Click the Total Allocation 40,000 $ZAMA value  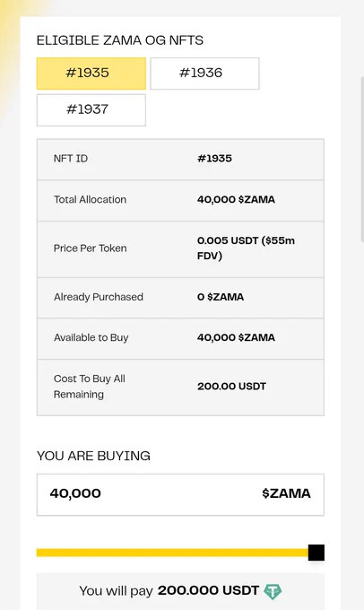236,199
